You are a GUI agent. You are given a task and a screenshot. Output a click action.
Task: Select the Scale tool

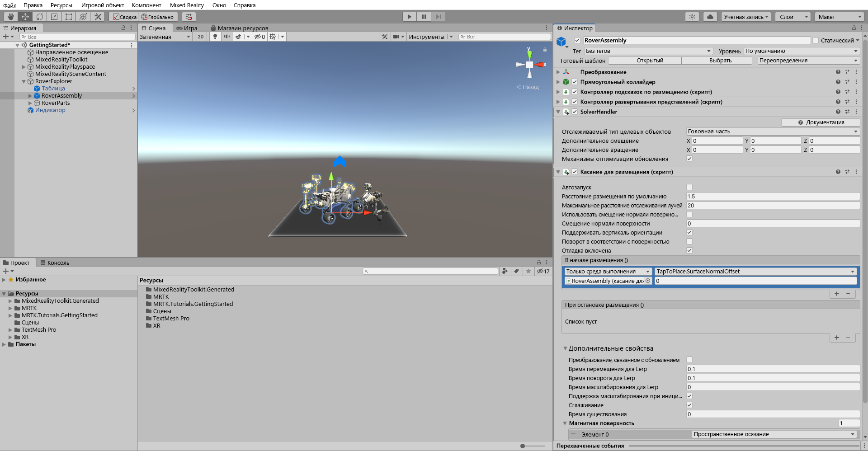point(54,17)
